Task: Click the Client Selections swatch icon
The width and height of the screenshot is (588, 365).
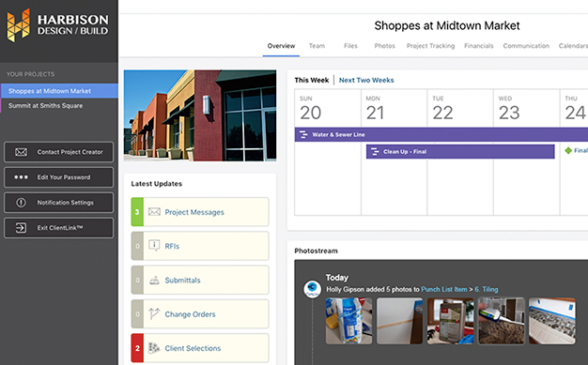Action: [x=154, y=348]
